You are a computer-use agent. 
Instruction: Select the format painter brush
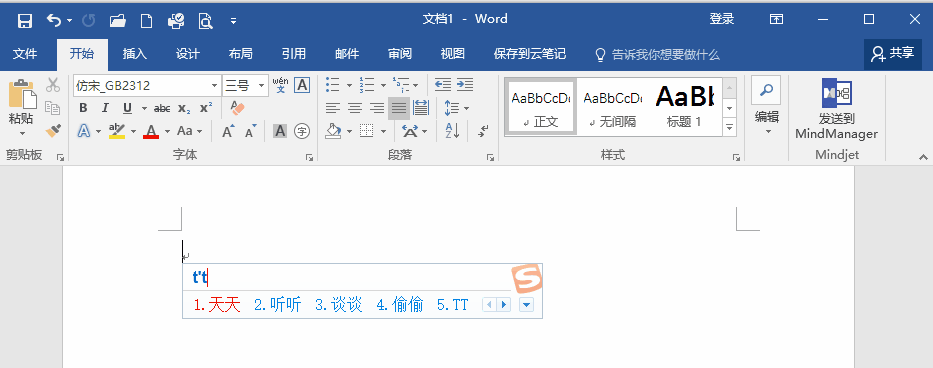tap(54, 130)
